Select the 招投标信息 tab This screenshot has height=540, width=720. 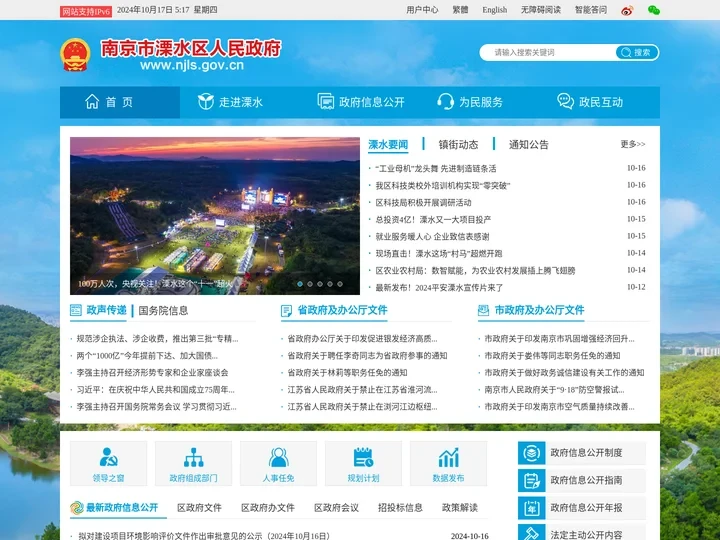tap(400, 508)
